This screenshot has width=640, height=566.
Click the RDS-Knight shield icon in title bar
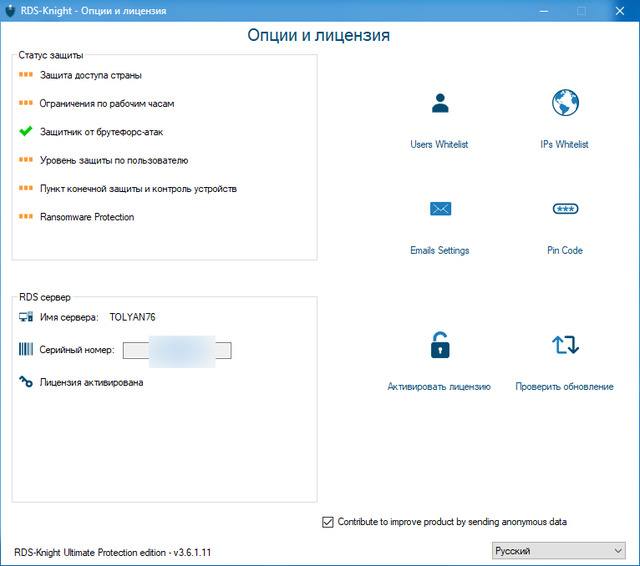tap(11, 10)
